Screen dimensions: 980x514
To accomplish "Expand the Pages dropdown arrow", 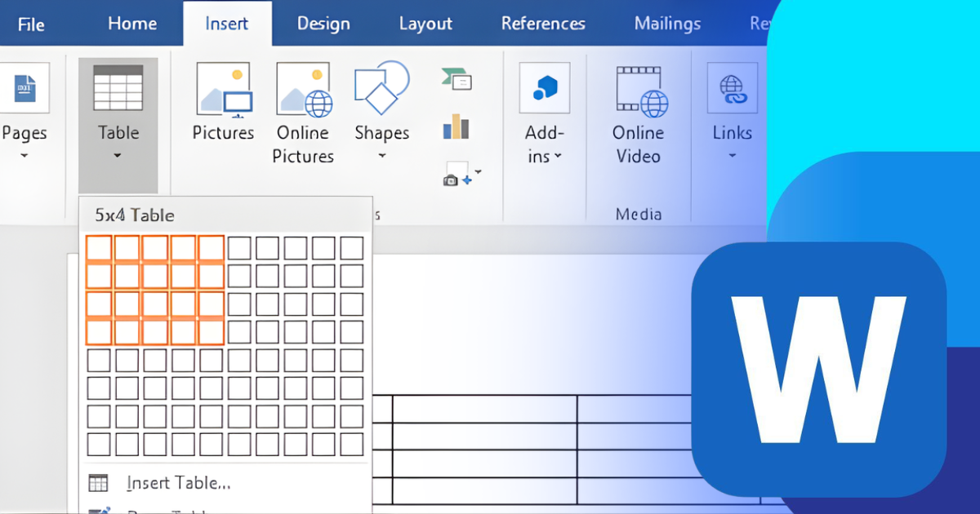I will point(24,156).
